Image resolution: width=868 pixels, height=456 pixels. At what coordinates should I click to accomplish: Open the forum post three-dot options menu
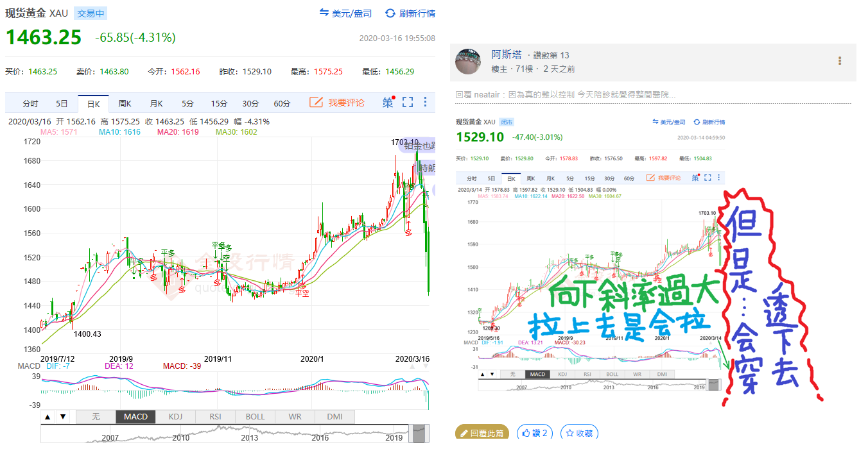840,61
